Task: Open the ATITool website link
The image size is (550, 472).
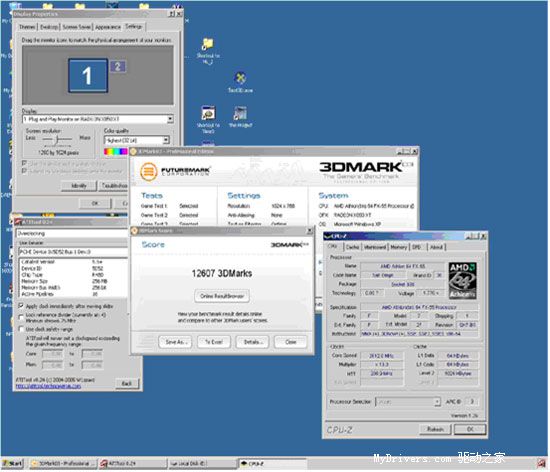Action: tap(48, 386)
